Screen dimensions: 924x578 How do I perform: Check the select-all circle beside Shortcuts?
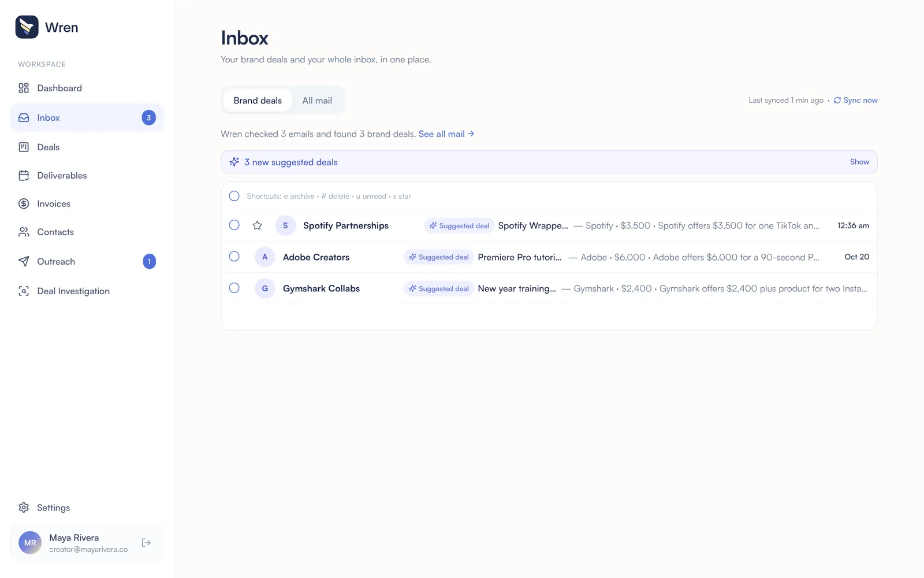(234, 196)
